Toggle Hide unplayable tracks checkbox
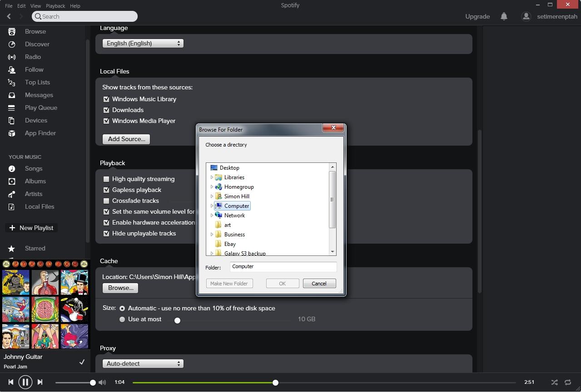 click(x=106, y=233)
